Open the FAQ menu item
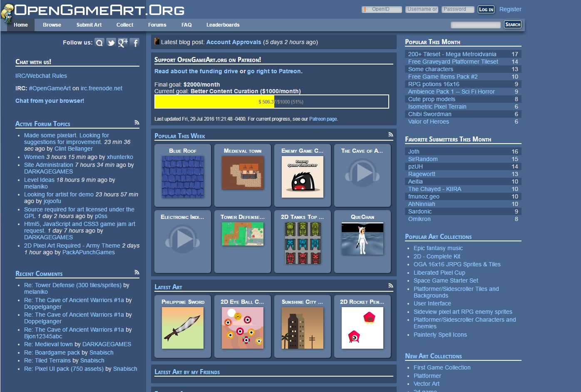The width and height of the screenshot is (581, 392). click(186, 25)
